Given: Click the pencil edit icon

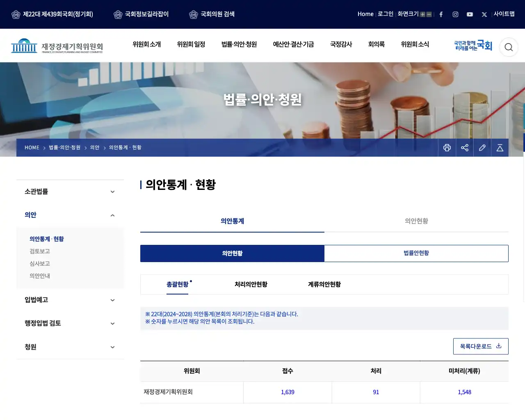Looking at the screenshot, I should (x=482, y=148).
